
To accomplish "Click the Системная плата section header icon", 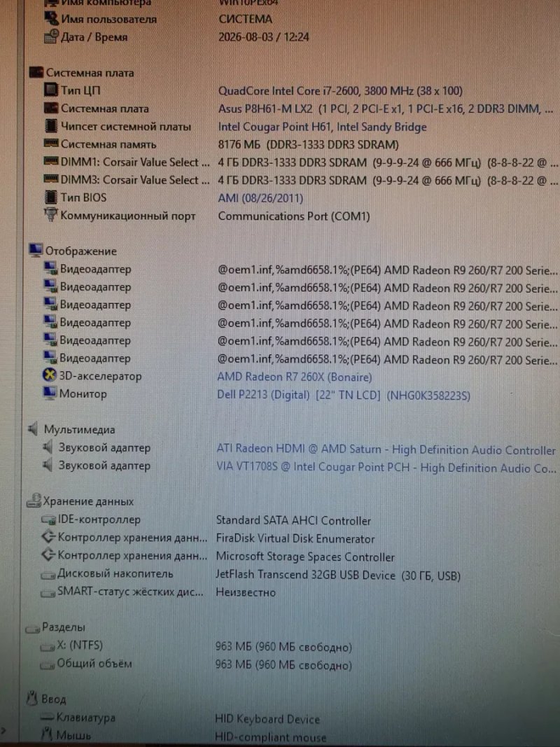I will 36,72.
